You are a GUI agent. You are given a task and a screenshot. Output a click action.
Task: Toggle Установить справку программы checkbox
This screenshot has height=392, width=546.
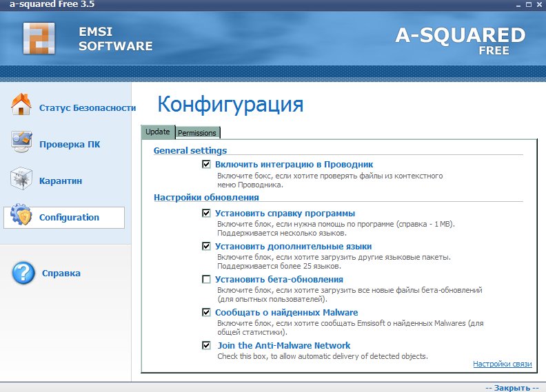(x=206, y=213)
